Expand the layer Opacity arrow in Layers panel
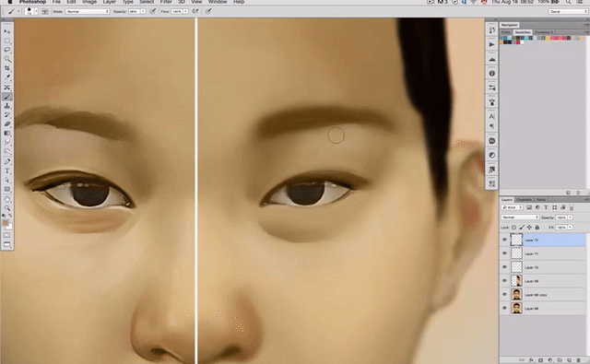 click(x=570, y=217)
